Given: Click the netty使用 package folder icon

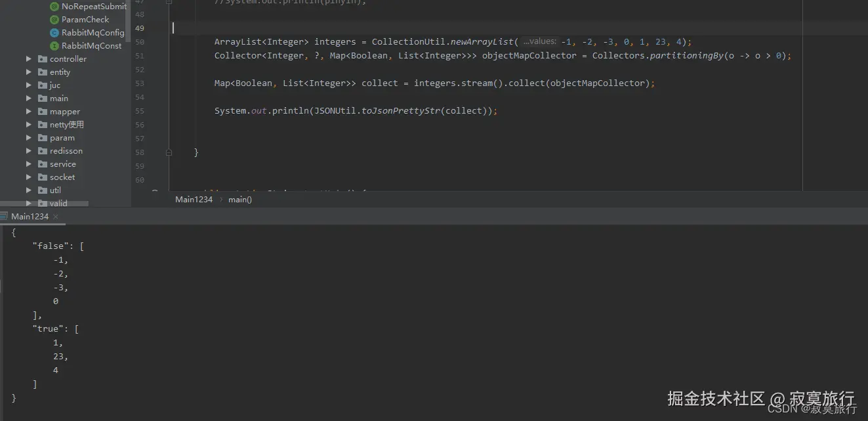Looking at the screenshot, I should 42,125.
